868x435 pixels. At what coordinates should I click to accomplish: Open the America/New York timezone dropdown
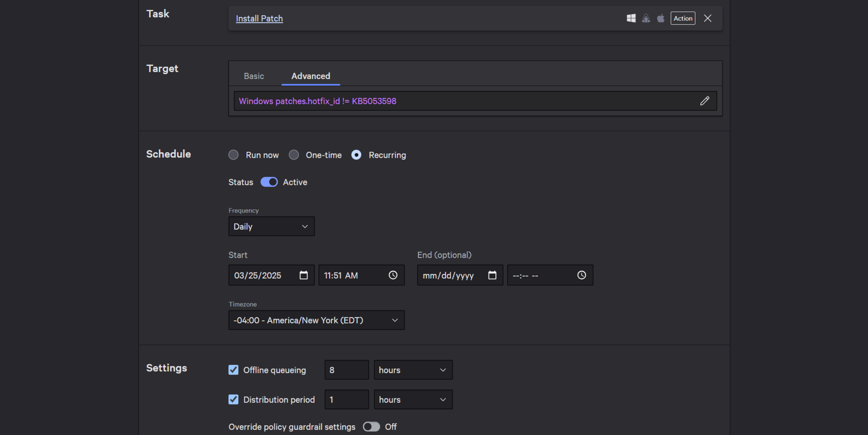tap(316, 320)
